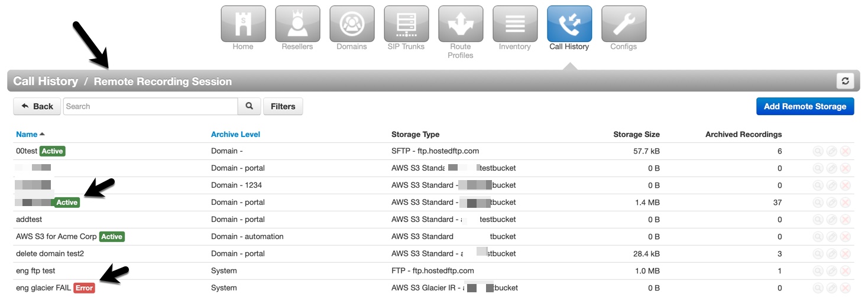Screen dimensions: 868x297
Task: Focus the Search text field
Action: pyautogui.click(x=151, y=106)
